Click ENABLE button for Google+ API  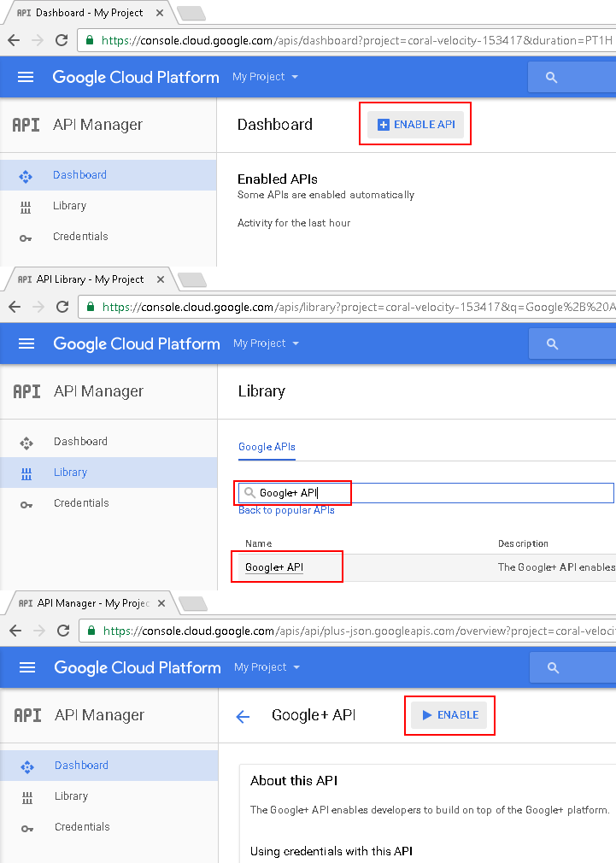point(449,715)
